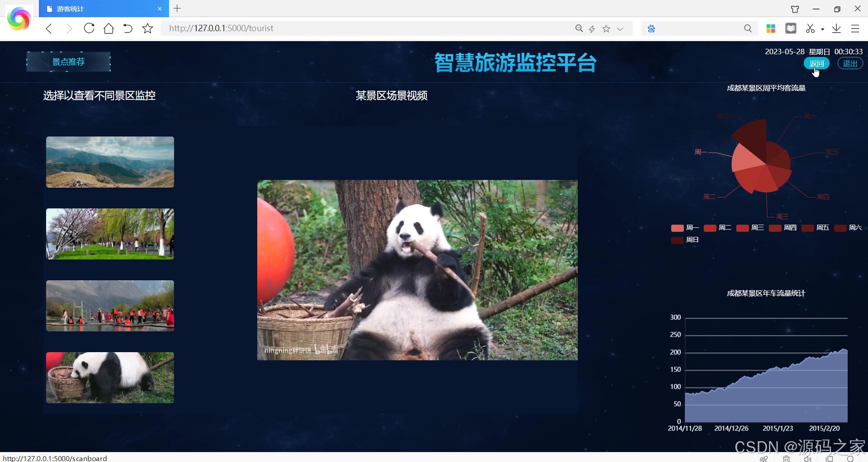This screenshot has width=868, height=462.
Task: Click the main panda scene video
Action: coord(417,270)
